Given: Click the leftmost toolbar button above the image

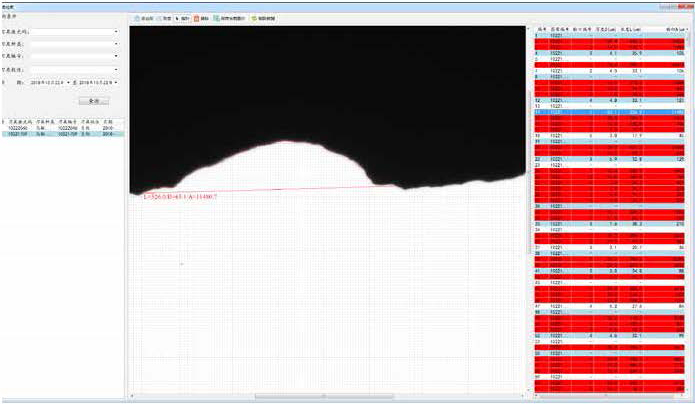Looking at the screenshot, I should click(145, 18).
